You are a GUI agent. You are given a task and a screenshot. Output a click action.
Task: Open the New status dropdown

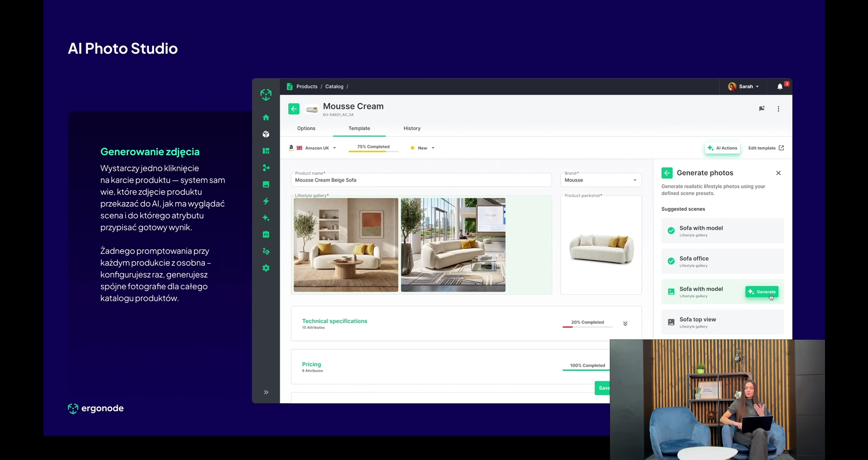(422, 148)
